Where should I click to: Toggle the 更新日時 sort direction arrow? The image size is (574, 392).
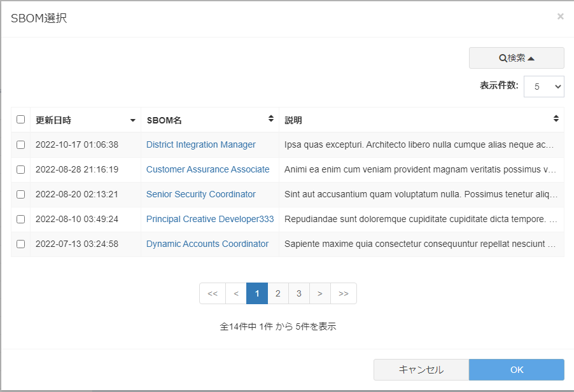pyautogui.click(x=132, y=120)
